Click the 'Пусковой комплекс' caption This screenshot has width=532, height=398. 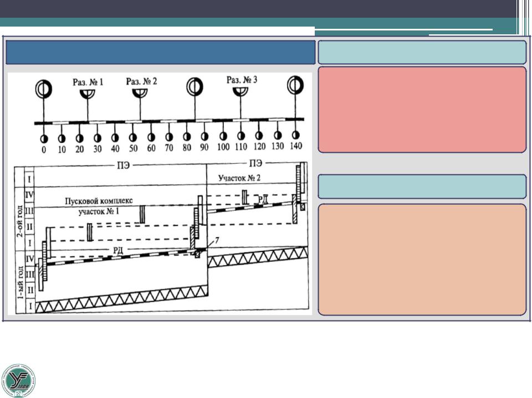(x=99, y=201)
